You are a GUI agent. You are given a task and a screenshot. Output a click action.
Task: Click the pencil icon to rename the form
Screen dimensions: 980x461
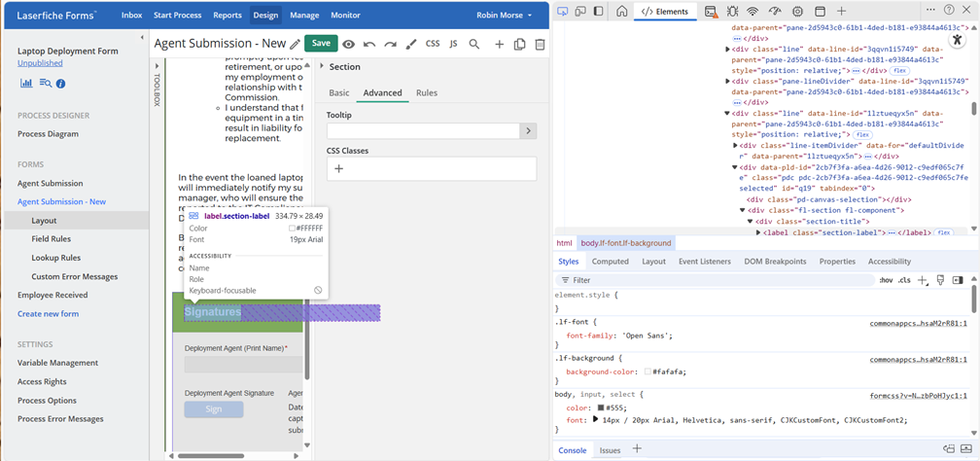click(295, 44)
